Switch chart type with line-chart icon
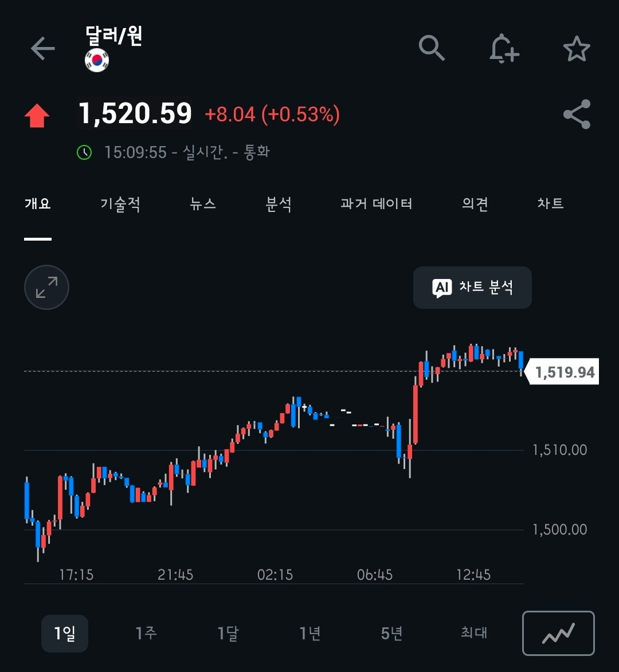 coord(558,633)
